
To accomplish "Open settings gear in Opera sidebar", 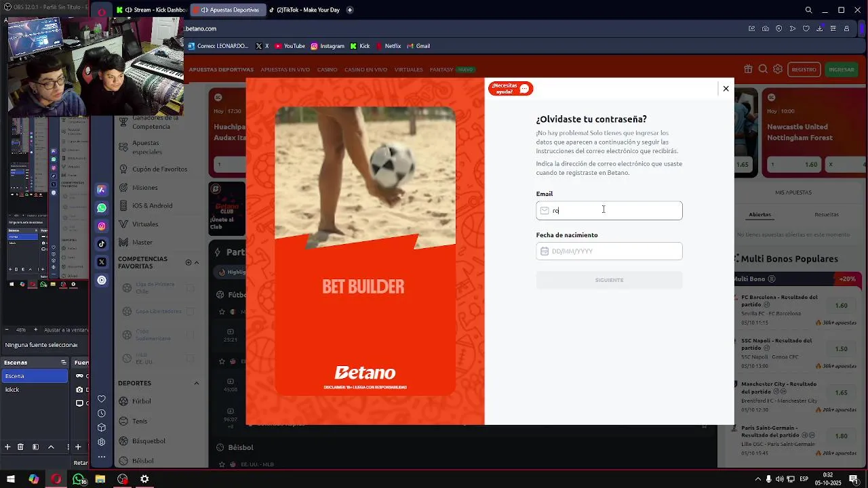I will pos(102,443).
